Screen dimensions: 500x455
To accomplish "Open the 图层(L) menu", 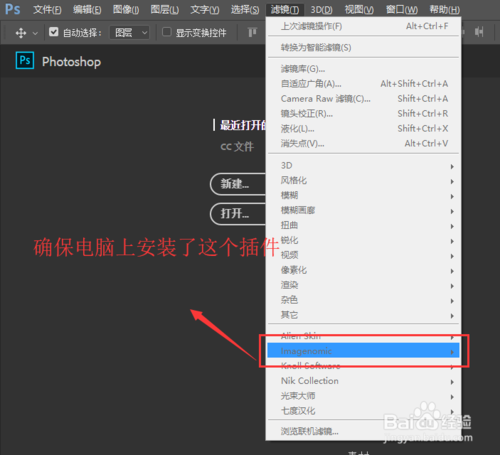I will [165, 10].
